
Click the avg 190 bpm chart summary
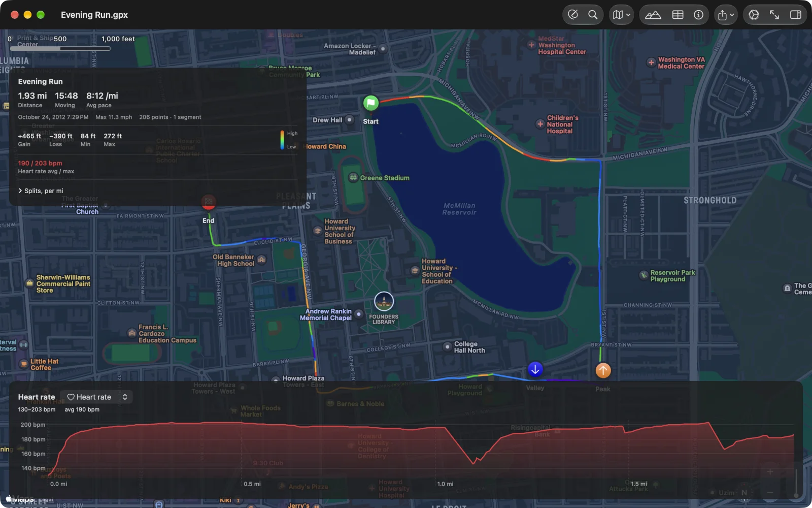pos(82,409)
